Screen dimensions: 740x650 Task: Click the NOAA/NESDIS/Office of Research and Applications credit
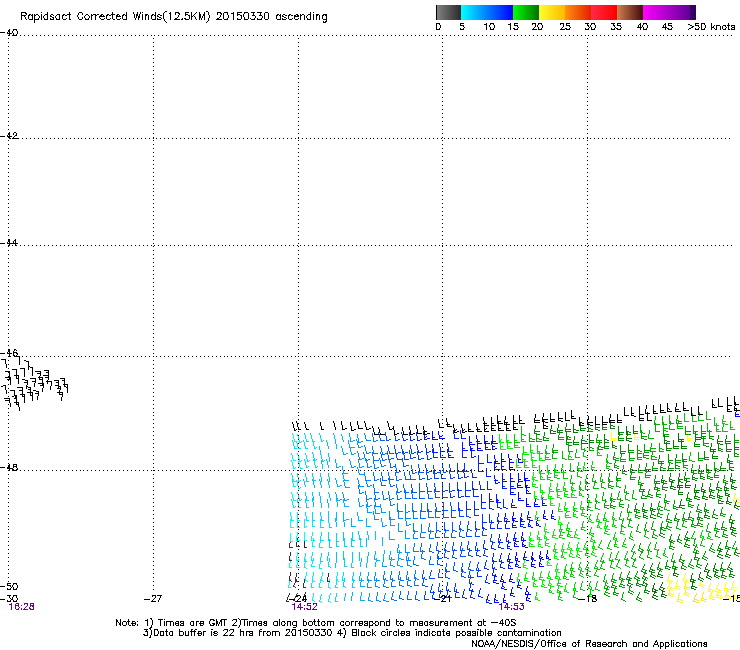point(589,644)
